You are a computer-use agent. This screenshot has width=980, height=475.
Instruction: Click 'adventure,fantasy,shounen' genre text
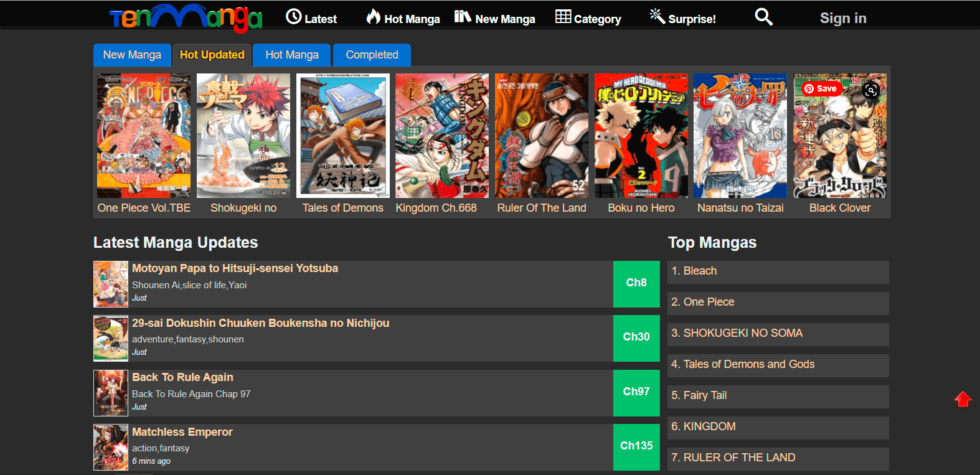click(188, 339)
